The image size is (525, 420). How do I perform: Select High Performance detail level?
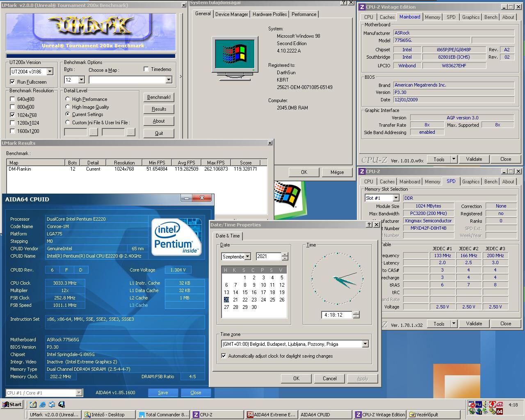68,99
